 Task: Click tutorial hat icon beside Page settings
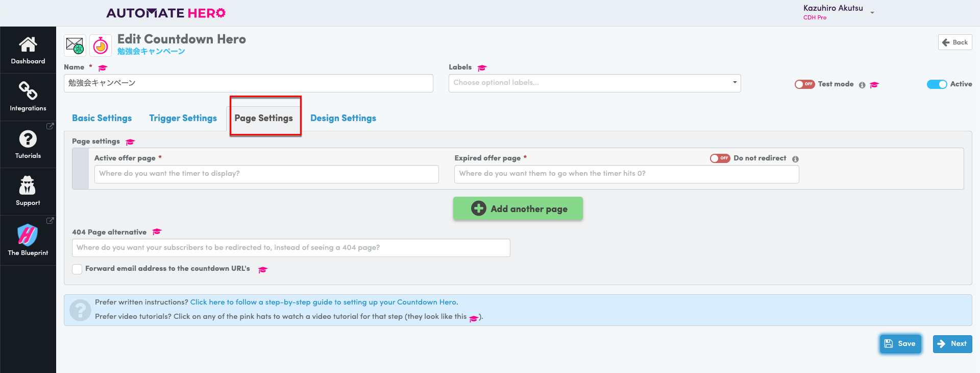(130, 142)
